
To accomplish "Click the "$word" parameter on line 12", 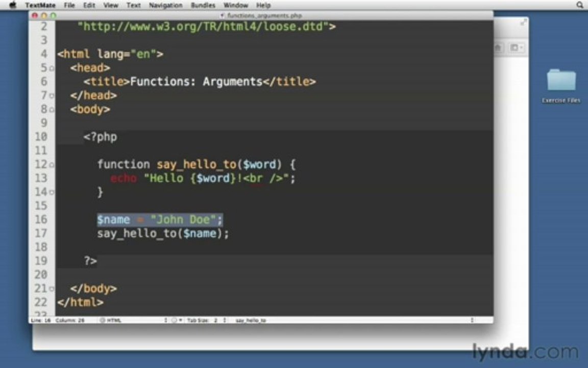I will [259, 165].
